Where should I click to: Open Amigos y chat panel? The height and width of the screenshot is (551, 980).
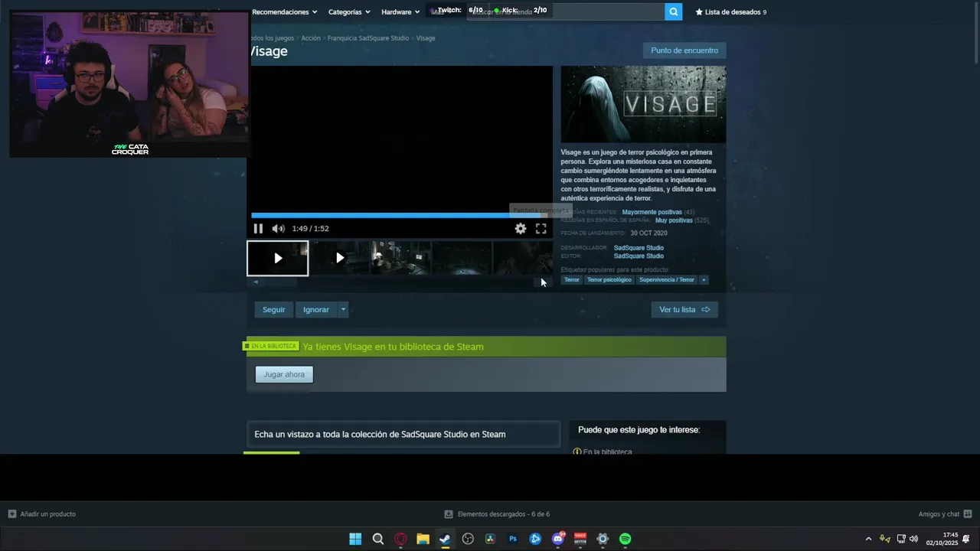pyautogui.click(x=945, y=514)
